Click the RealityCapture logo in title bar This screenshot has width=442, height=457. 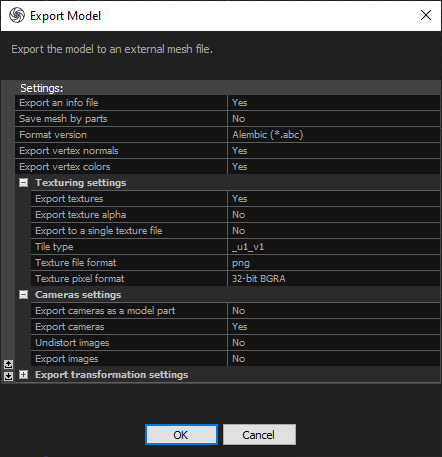pyautogui.click(x=17, y=15)
